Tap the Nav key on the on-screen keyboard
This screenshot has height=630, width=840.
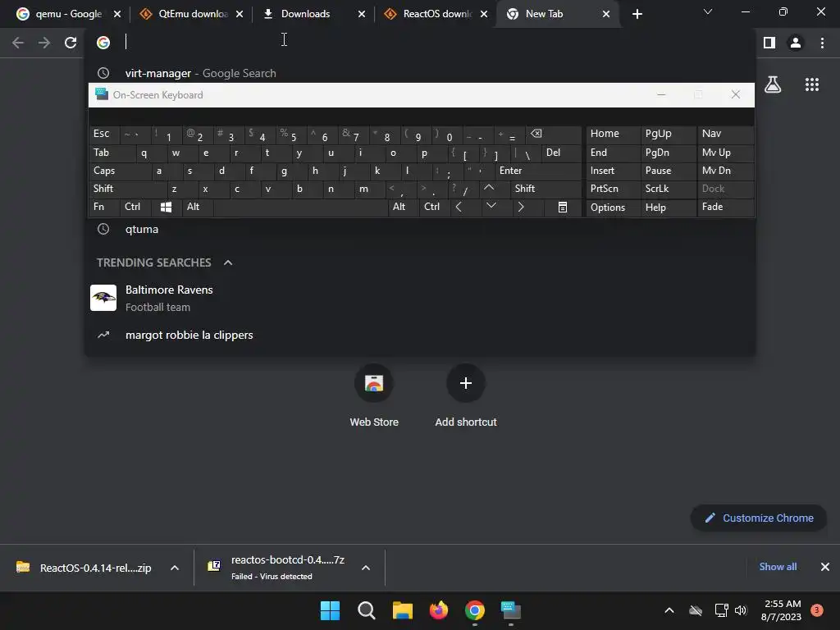725,134
